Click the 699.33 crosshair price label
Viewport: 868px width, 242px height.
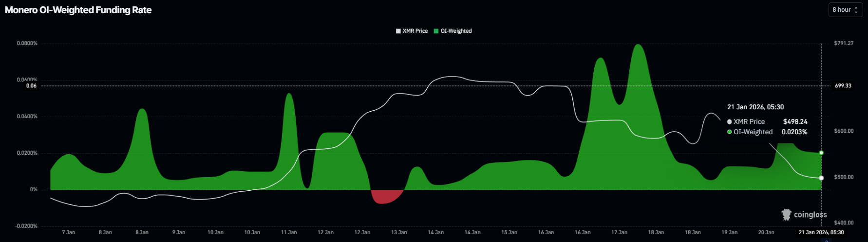point(843,85)
